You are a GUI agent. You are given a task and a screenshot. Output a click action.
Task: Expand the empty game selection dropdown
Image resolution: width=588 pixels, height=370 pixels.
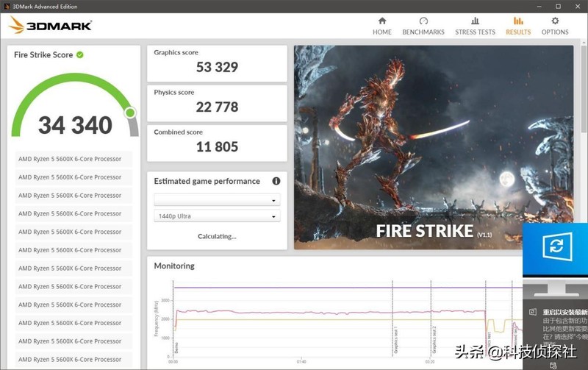point(217,200)
